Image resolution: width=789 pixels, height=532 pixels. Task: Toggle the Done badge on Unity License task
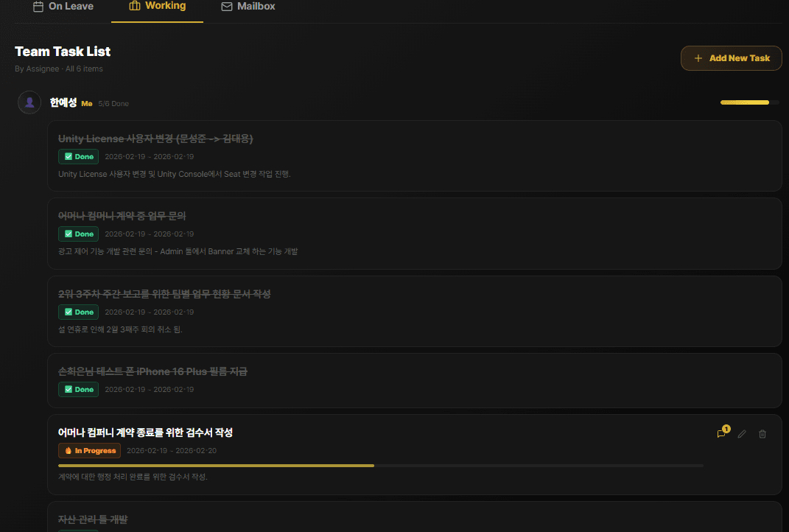click(78, 156)
